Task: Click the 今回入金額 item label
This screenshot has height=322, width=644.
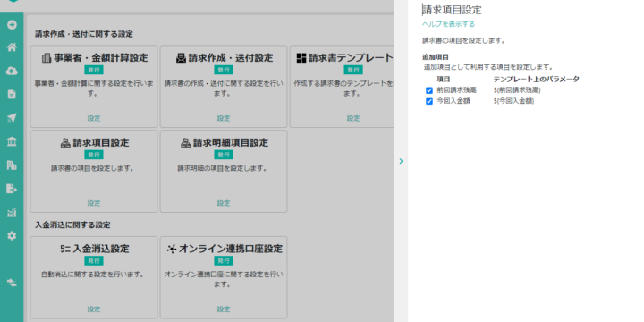Action: pos(453,101)
